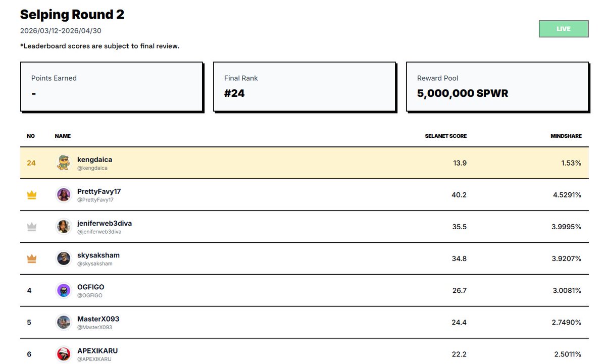Viewport: 606px width, 364px height.
Task: Open skysaksham's avatar image
Action: click(64, 258)
